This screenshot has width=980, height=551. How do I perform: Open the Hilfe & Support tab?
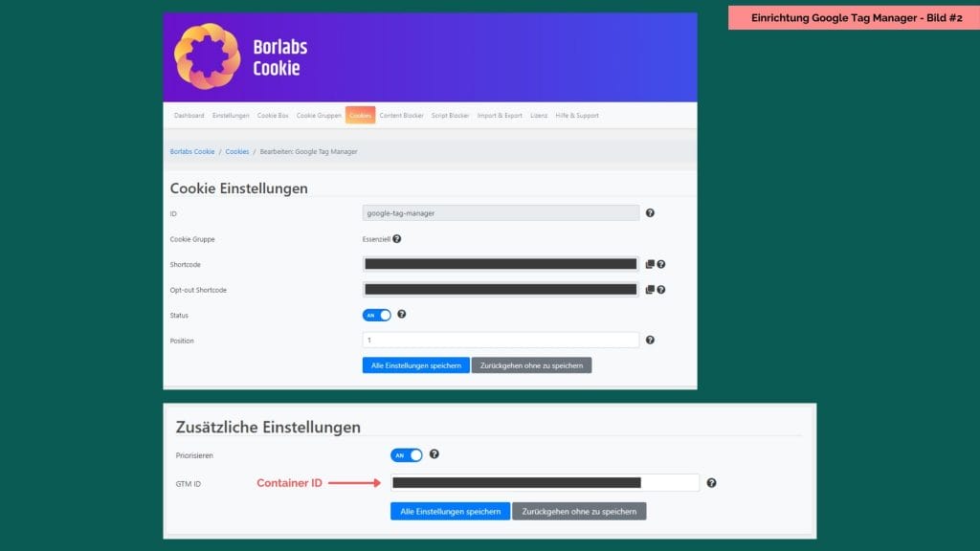pos(577,116)
